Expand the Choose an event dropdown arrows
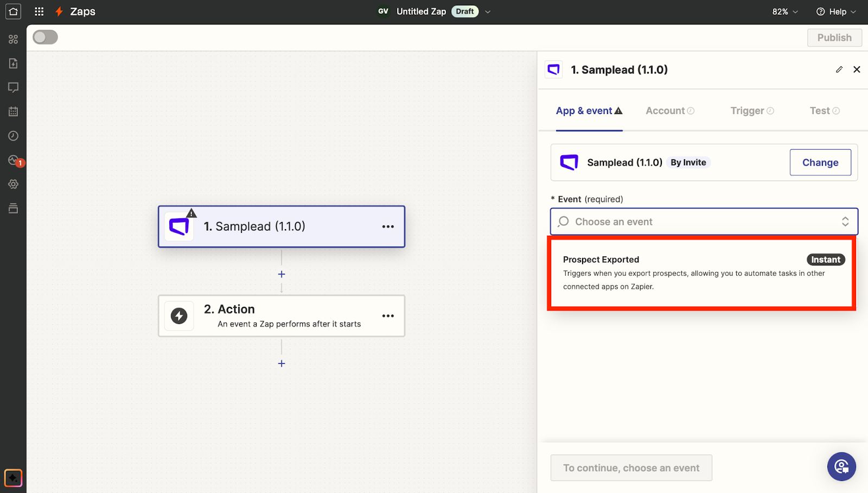This screenshot has height=493, width=868. 845,222
